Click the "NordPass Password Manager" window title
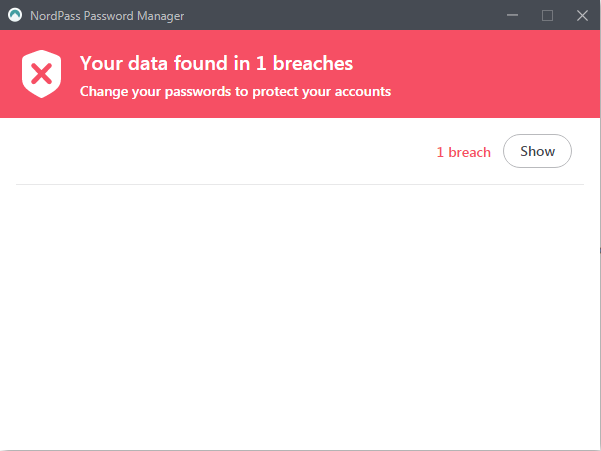 point(107,16)
